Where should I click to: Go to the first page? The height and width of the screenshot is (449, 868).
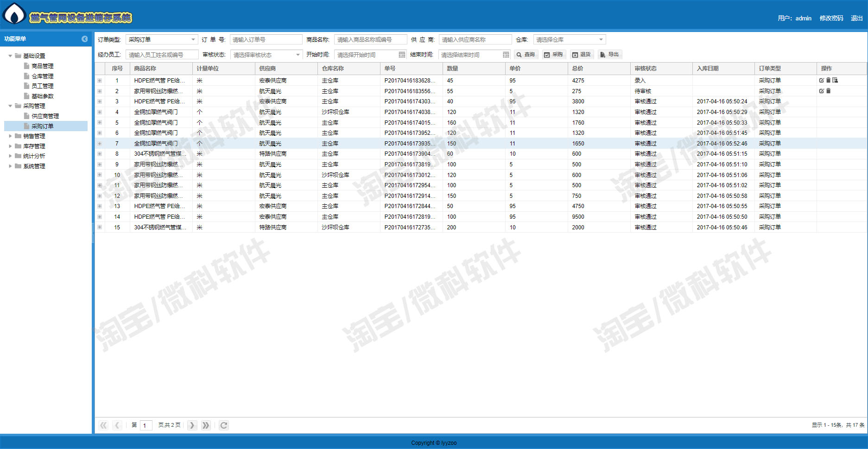103,425
